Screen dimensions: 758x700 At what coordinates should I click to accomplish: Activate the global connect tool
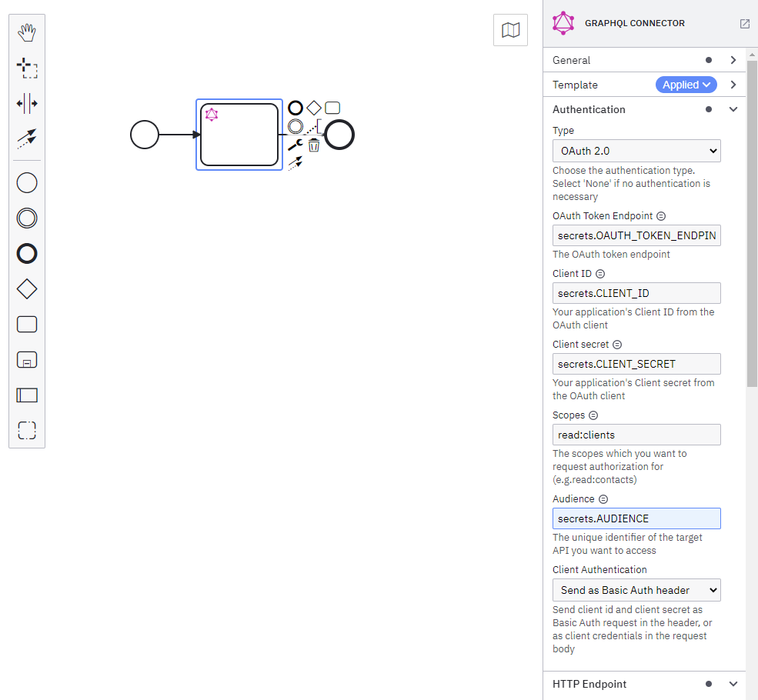point(26,138)
